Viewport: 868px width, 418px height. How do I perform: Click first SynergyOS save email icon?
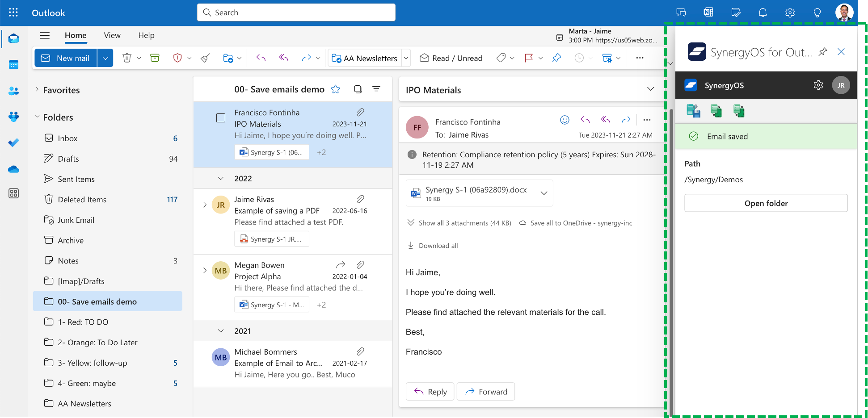(x=693, y=111)
